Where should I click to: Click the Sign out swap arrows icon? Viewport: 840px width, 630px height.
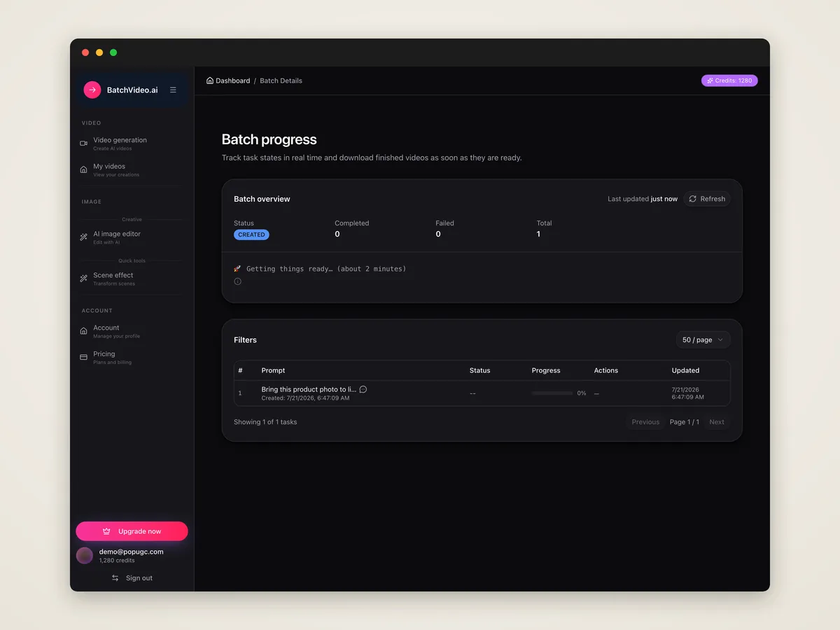coord(115,578)
